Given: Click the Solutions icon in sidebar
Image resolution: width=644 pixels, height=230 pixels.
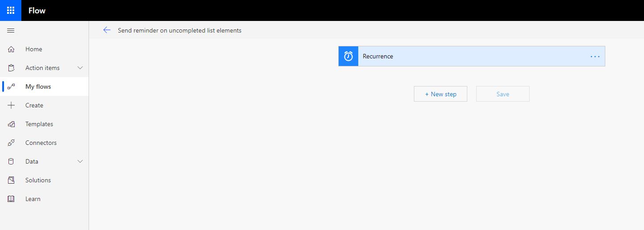Looking at the screenshot, I should [x=11, y=181].
